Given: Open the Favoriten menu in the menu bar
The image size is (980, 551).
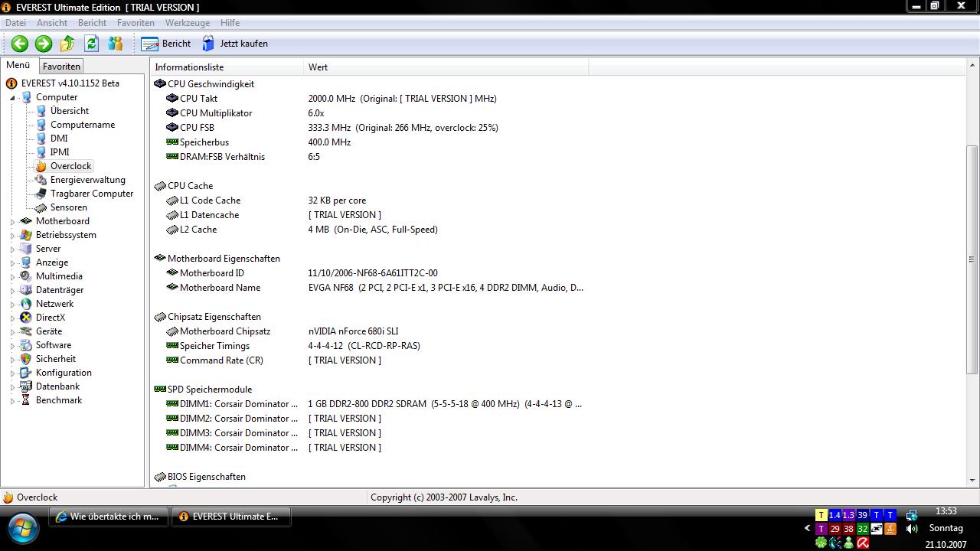Looking at the screenshot, I should pyautogui.click(x=136, y=23).
